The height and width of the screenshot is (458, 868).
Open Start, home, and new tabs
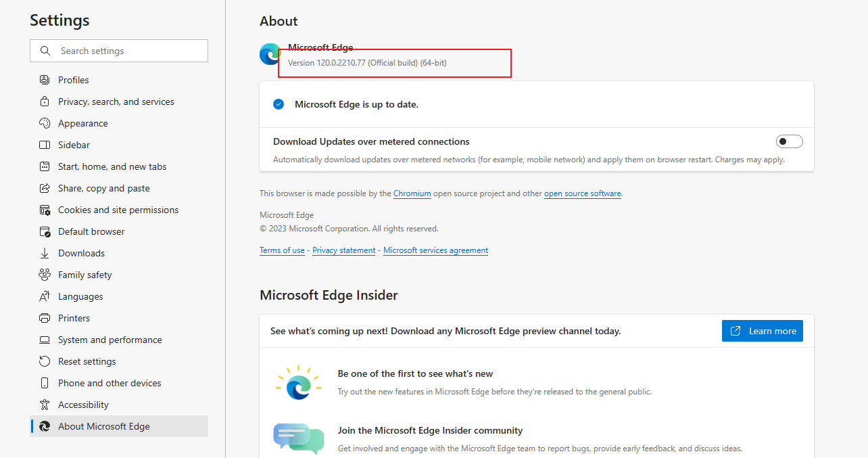(119, 166)
